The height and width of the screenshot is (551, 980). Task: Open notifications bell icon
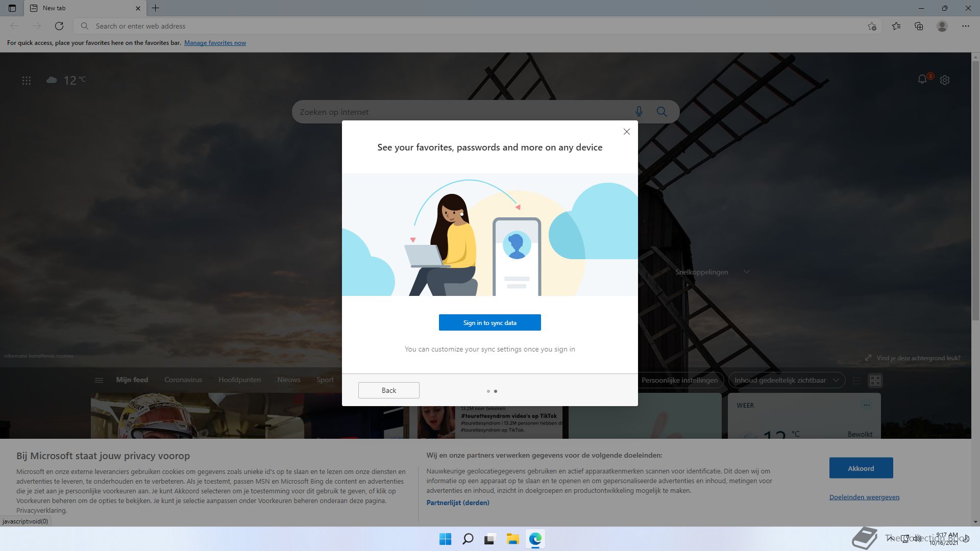(x=922, y=80)
